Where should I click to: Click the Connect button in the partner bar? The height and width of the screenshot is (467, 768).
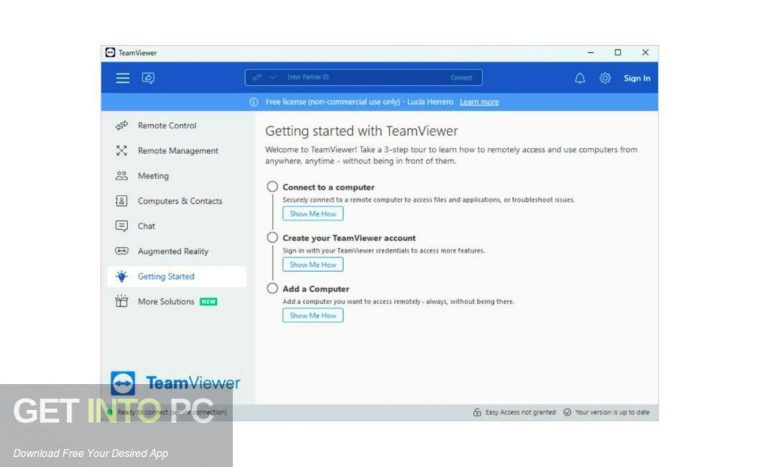click(x=461, y=77)
